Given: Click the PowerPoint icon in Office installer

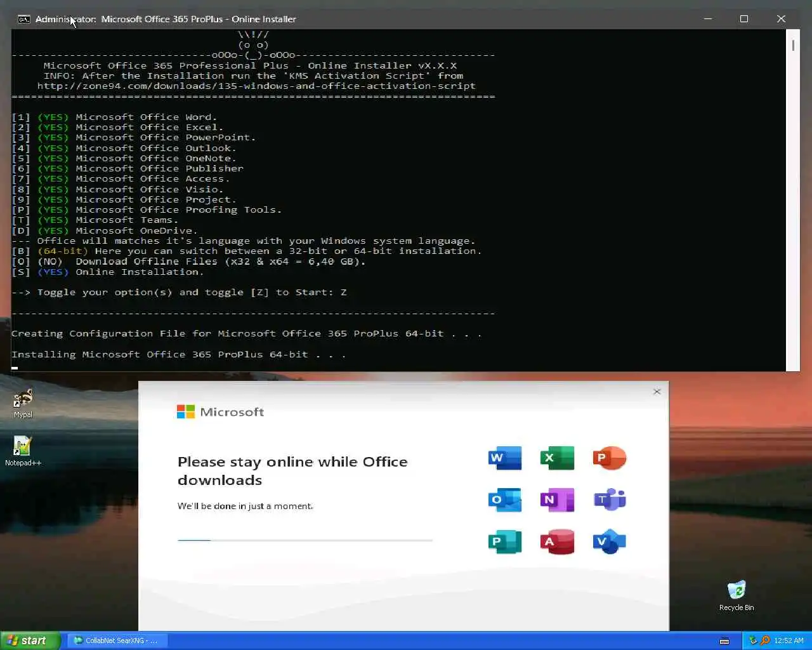Looking at the screenshot, I should click(610, 458).
